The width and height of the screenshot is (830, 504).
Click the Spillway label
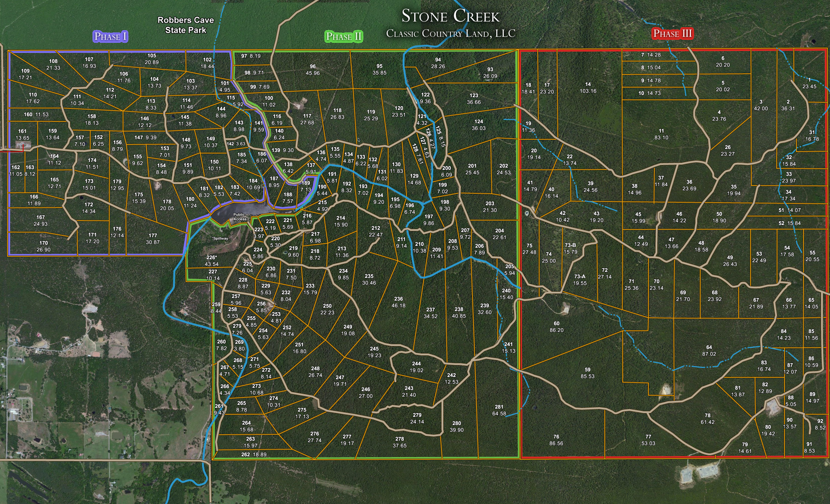(x=220, y=238)
